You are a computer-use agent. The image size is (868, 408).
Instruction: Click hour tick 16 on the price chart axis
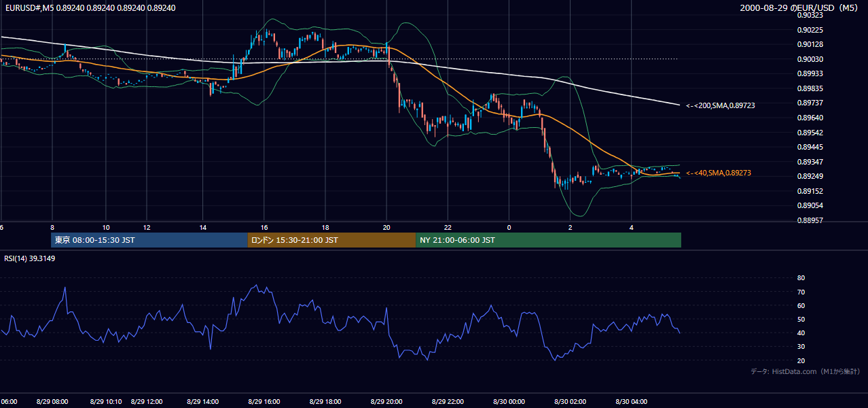pyautogui.click(x=264, y=227)
